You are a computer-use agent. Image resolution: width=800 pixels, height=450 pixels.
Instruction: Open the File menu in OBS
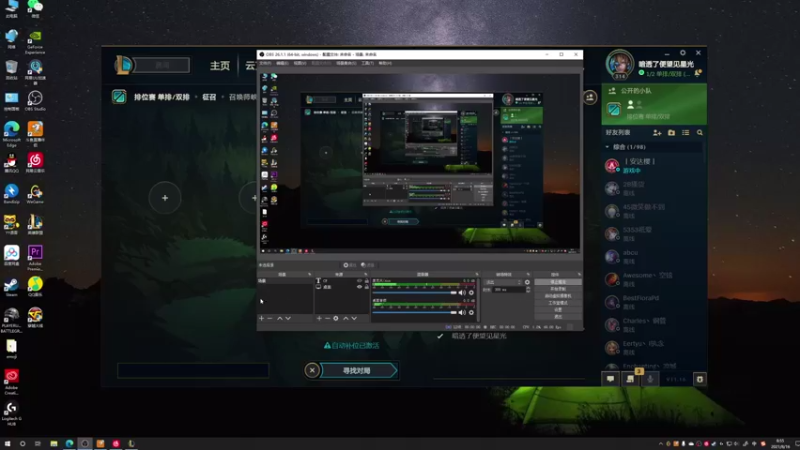265,63
